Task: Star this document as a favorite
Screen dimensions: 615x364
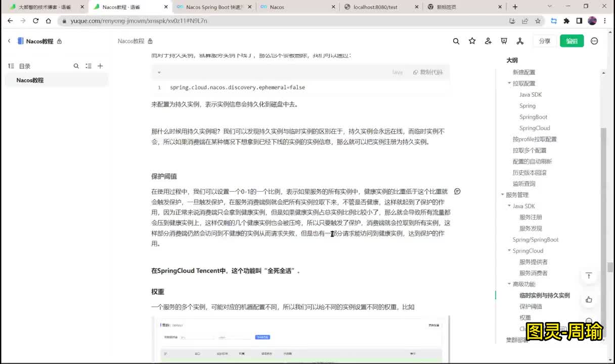Action: pyautogui.click(x=472, y=41)
